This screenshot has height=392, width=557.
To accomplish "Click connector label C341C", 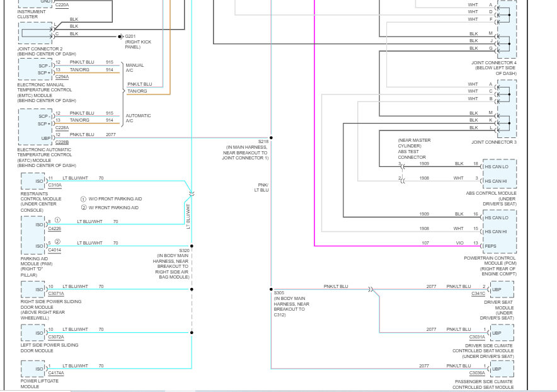I will pyautogui.click(x=478, y=294).
